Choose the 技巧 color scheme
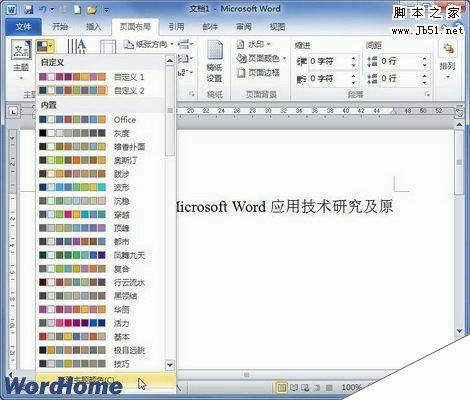This screenshot has height=400, width=470. (x=100, y=364)
